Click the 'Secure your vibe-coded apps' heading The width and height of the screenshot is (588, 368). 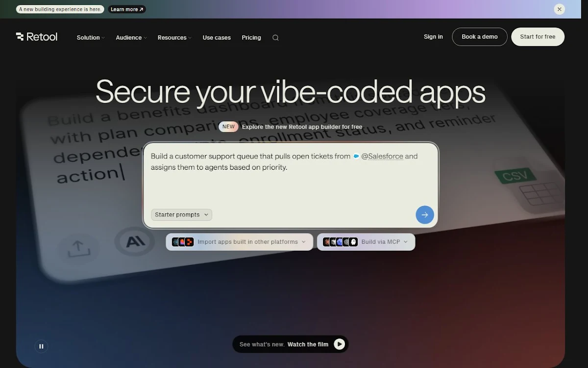tap(291, 92)
